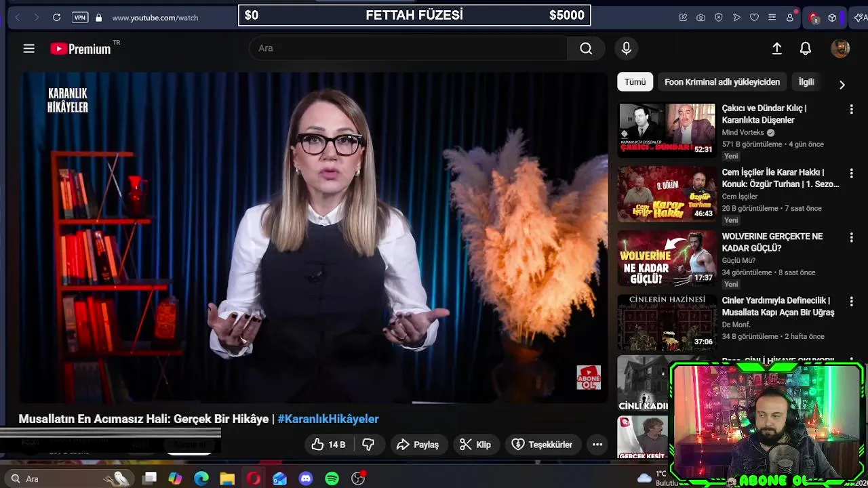
Task: Open Mind Vorteks channel link
Action: point(743,133)
